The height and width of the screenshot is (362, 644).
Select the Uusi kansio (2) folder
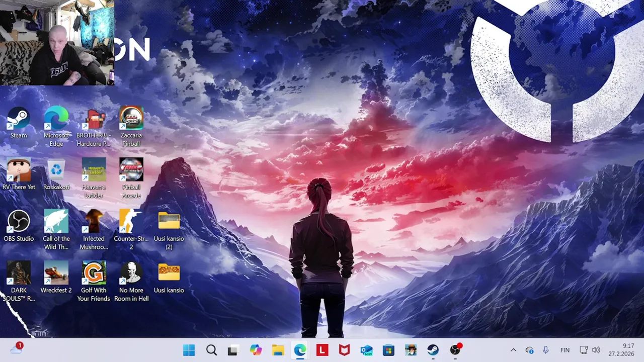coord(169,230)
